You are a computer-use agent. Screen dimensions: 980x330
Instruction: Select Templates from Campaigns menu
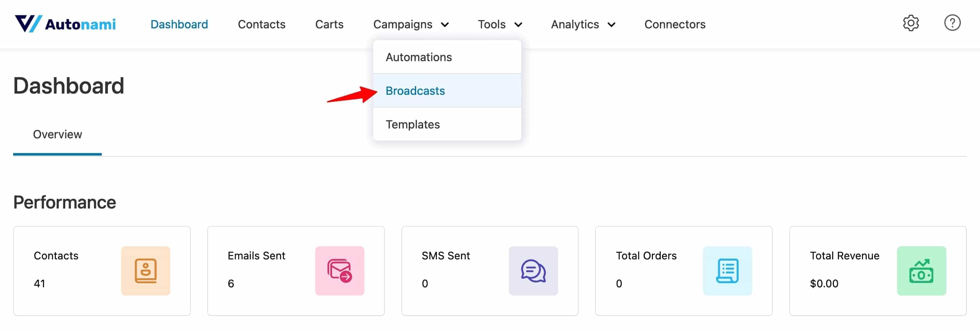[447, 124]
